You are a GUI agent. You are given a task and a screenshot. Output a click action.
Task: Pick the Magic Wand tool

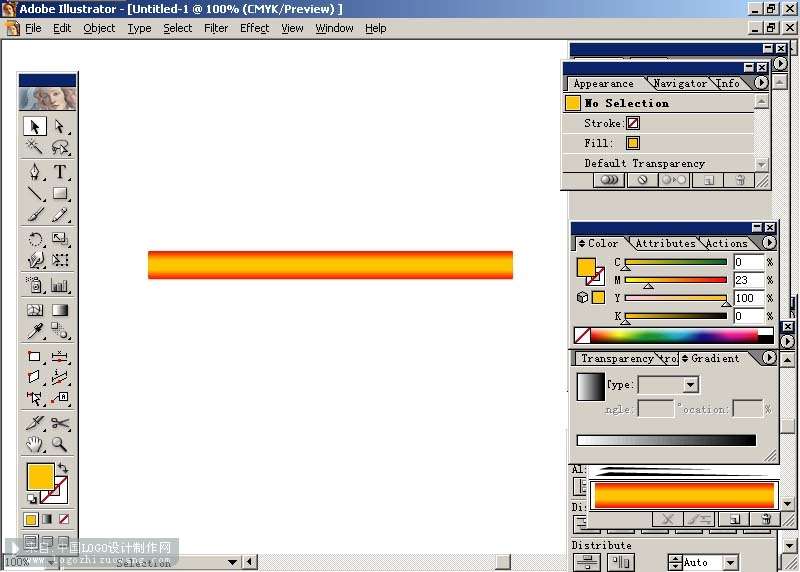pyautogui.click(x=35, y=147)
